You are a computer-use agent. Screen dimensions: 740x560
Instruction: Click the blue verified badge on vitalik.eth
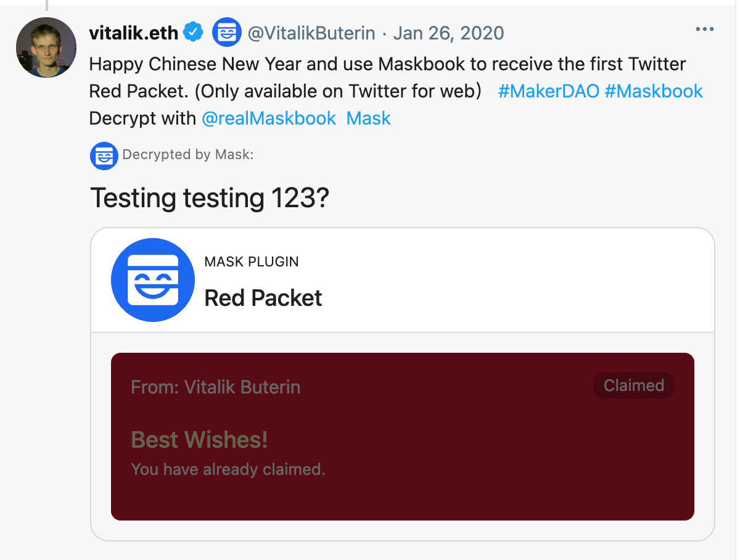(193, 32)
